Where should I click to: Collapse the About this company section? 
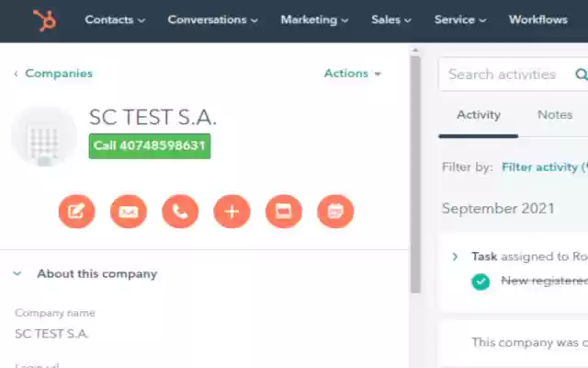click(17, 273)
